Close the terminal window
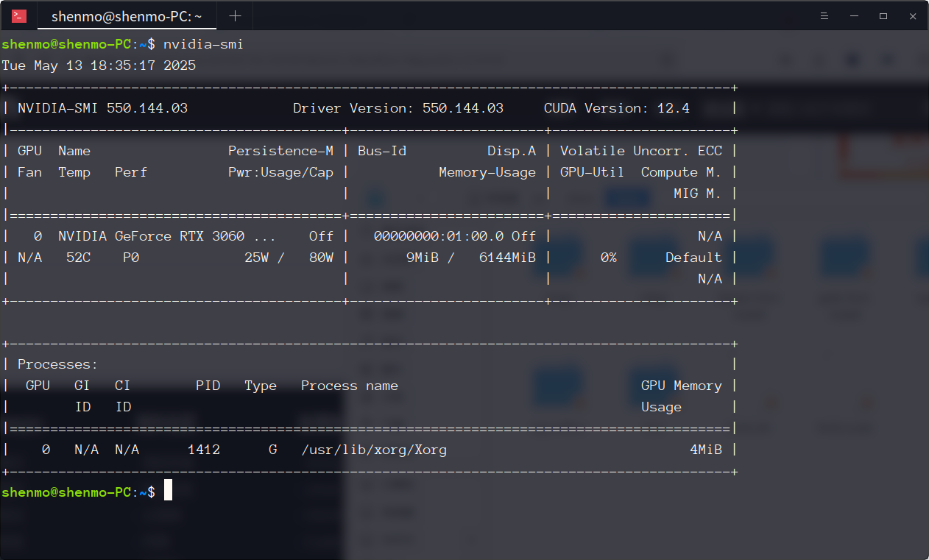Screen dimensions: 929x560 click(913, 15)
